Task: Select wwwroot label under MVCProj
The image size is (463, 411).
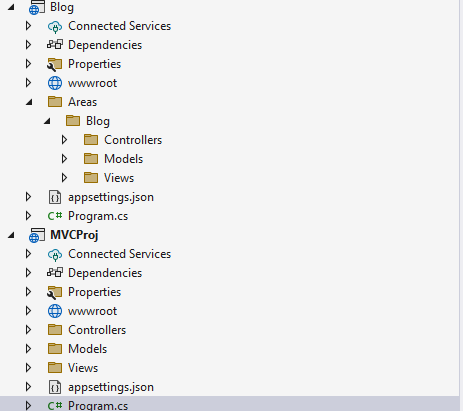Action: 92,311
